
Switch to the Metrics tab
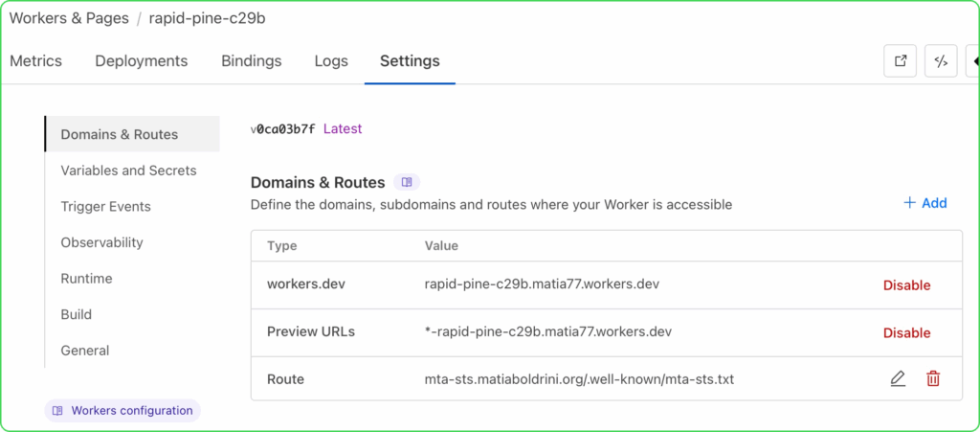(x=35, y=61)
